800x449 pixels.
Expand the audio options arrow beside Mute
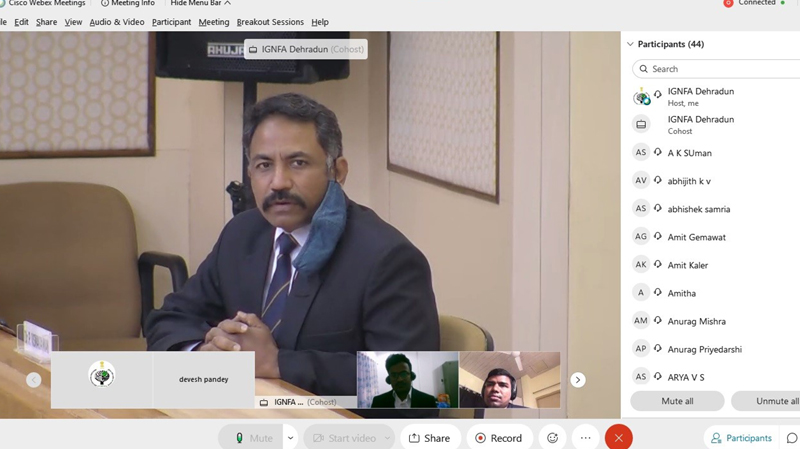[x=290, y=438]
